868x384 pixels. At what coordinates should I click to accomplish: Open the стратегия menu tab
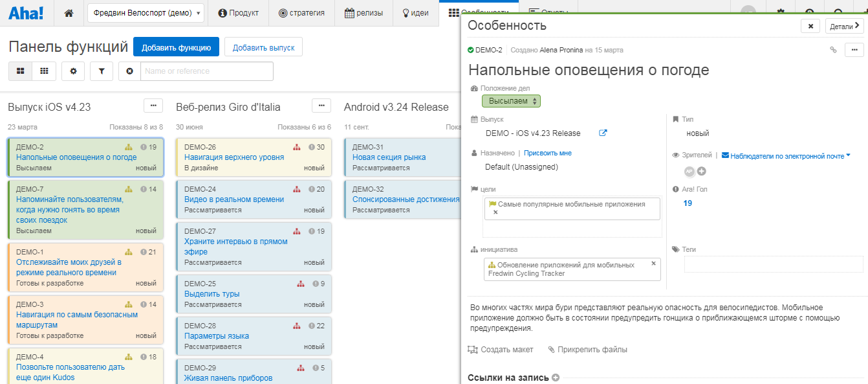tap(301, 13)
